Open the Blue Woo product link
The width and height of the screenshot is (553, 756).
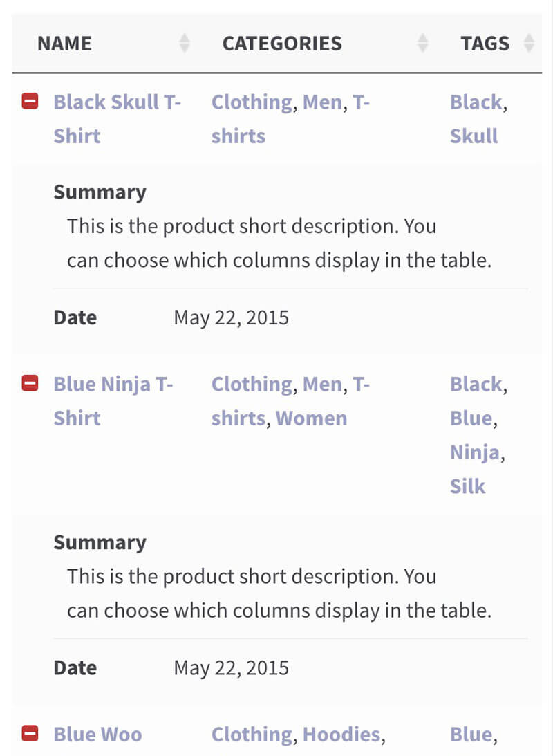(97, 735)
